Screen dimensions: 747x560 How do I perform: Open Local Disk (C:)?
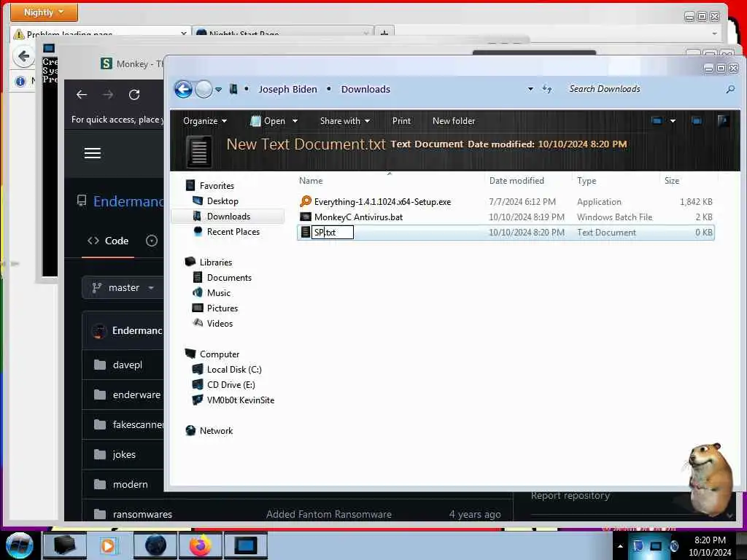(x=234, y=370)
